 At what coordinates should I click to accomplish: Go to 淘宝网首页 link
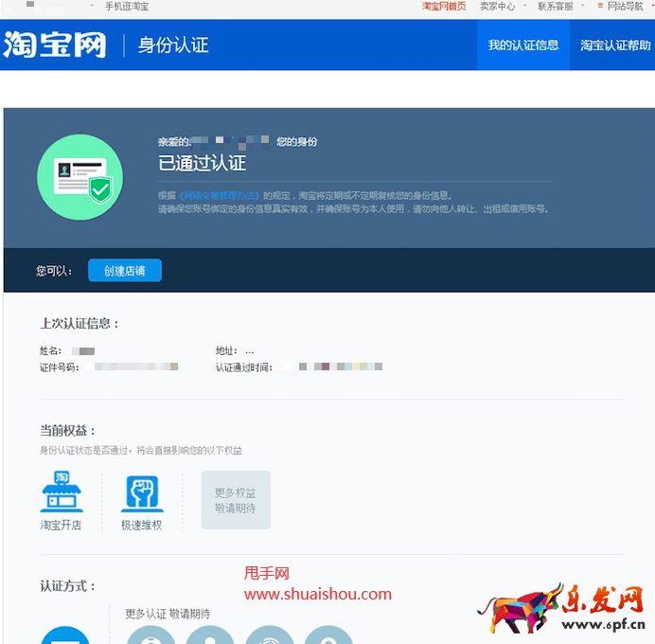tap(443, 7)
